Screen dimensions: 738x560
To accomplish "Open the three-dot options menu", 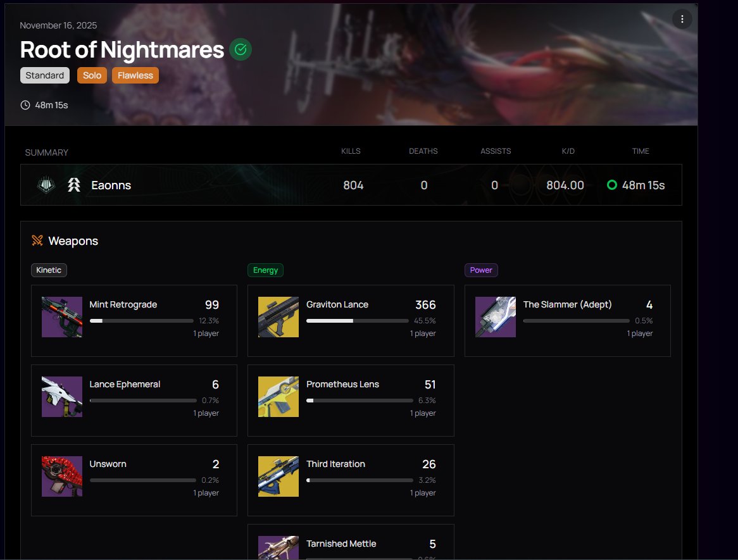I will 682,19.
